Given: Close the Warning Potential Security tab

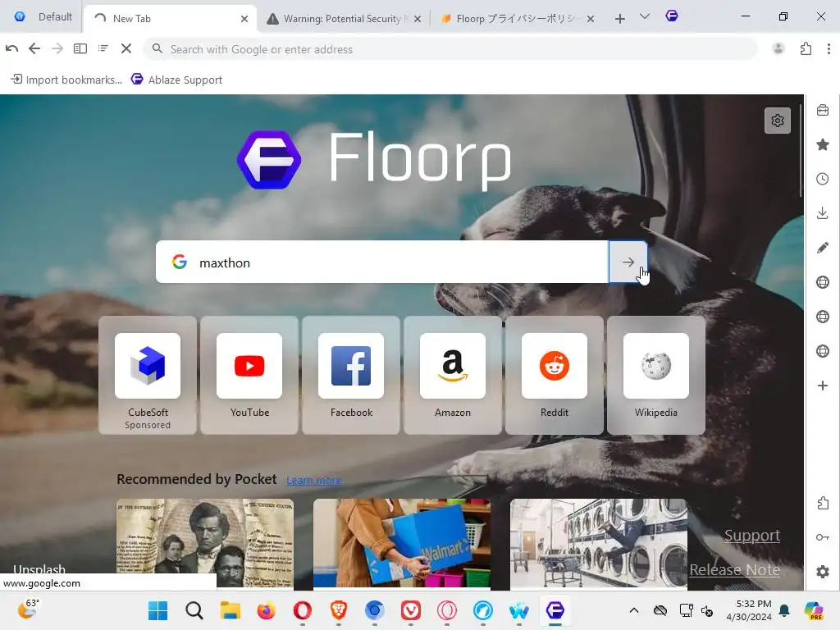Looking at the screenshot, I should [418, 19].
